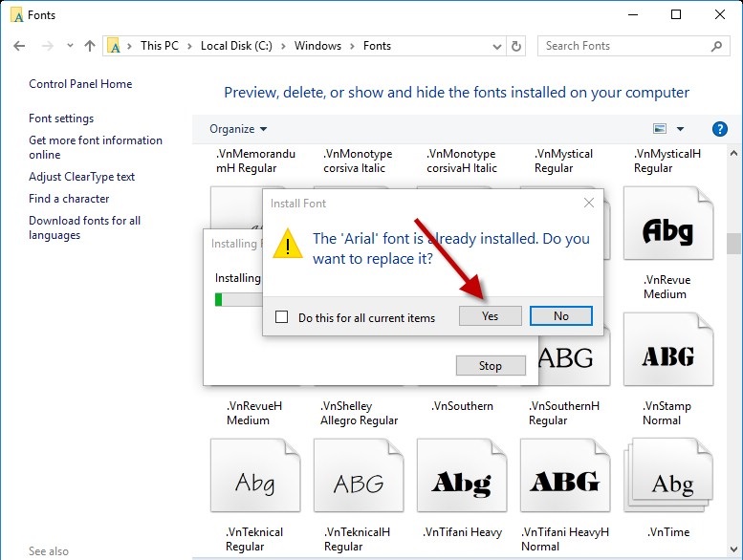743x560 pixels.
Task: Click '.VnMysticalH Regular' font name
Action: pyautogui.click(x=667, y=161)
